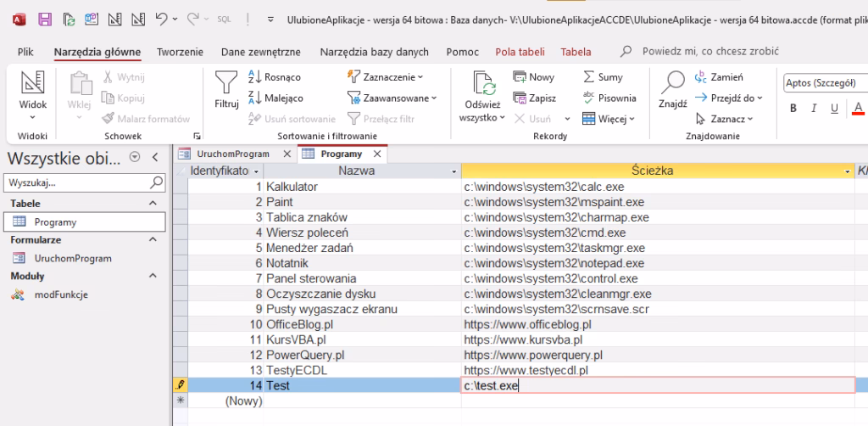Image resolution: width=868 pixels, height=426 pixels.
Task: Click the Wiersz poleceń cell
Action: pyautogui.click(x=363, y=233)
